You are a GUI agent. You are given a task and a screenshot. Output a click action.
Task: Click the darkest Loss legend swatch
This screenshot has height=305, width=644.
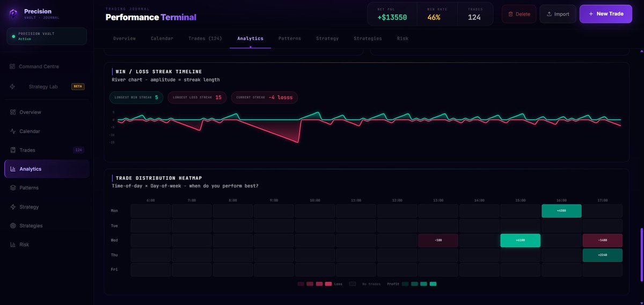tap(301, 284)
